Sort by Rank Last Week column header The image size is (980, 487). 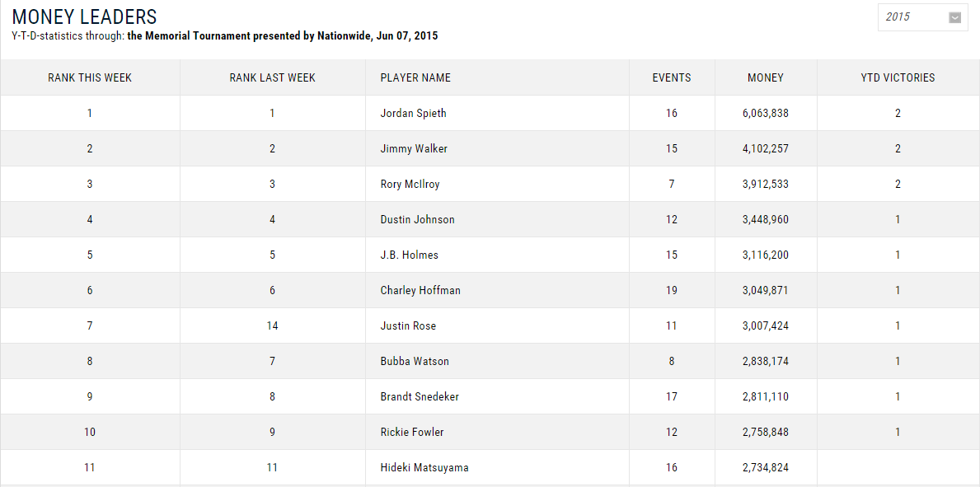click(272, 77)
